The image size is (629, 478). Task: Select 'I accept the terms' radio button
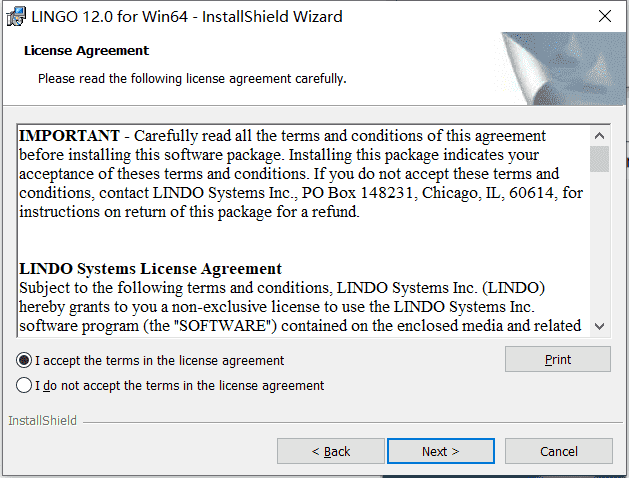(x=24, y=360)
